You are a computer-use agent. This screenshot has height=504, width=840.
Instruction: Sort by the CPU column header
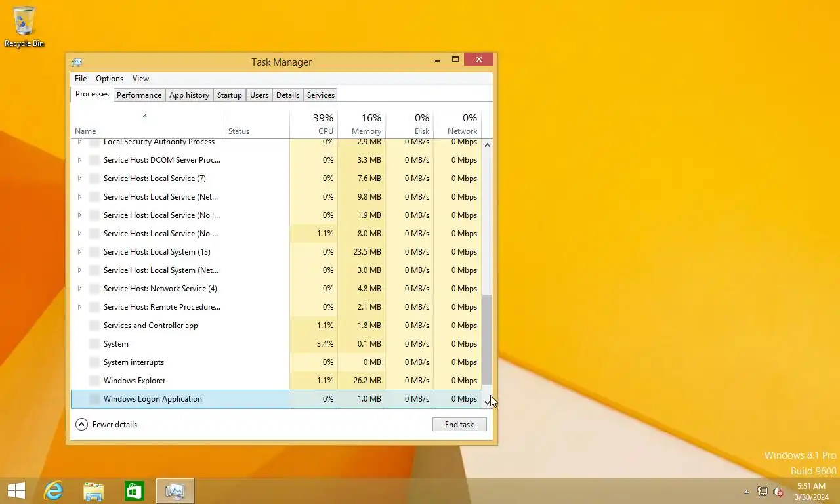click(x=314, y=124)
